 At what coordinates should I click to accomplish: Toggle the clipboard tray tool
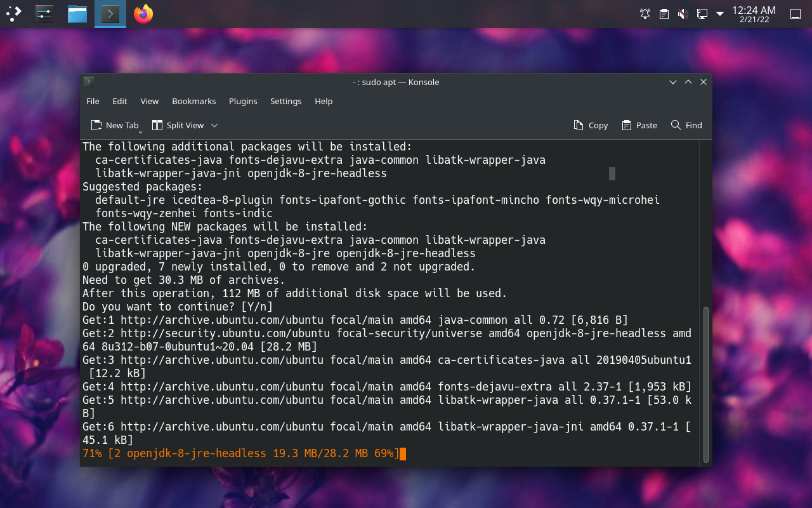[x=664, y=13]
